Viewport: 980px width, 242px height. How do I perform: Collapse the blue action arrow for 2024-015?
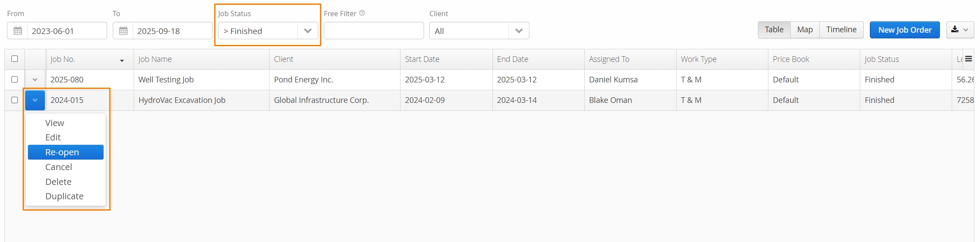click(35, 100)
